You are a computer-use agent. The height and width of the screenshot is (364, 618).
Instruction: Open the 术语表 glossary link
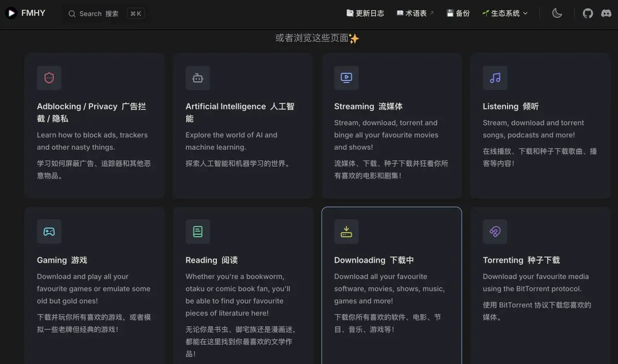tap(415, 13)
